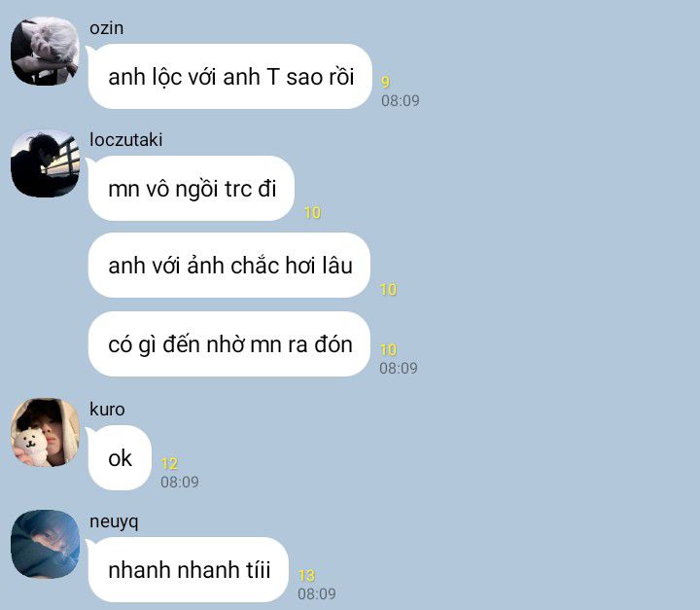The height and width of the screenshot is (610, 700).
Task: Tap the message 'anh lộc với anh T sao rồi'
Action: point(229,77)
